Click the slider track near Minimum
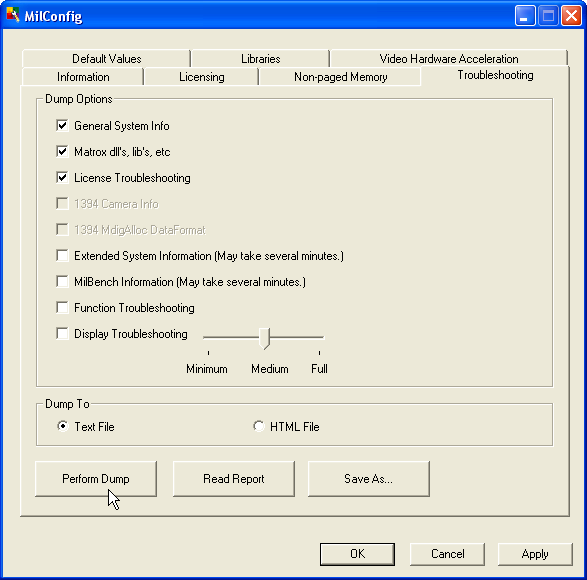Image resolution: width=587 pixels, height=580 pixels. point(209,337)
